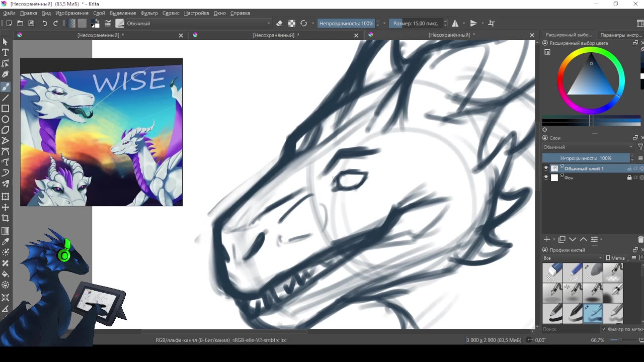Open the 'Фильтр' menu
Viewport: 644px width, 362px height.
[149, 13]
